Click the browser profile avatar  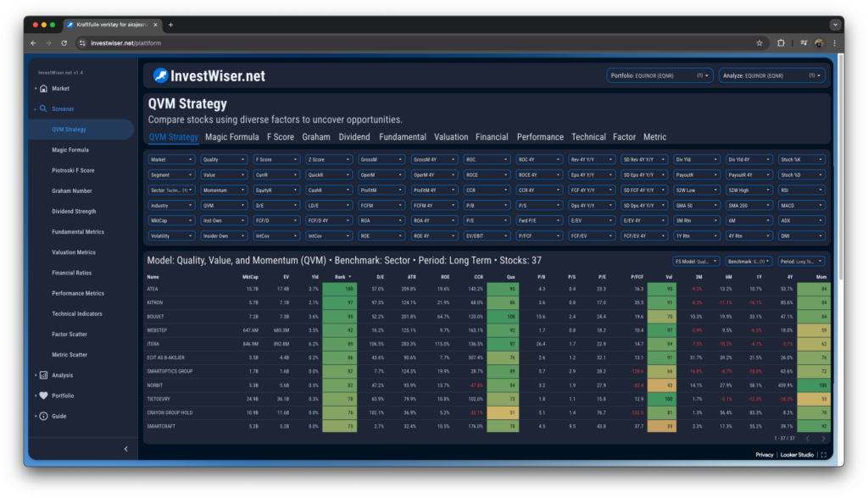coord(820,43)
